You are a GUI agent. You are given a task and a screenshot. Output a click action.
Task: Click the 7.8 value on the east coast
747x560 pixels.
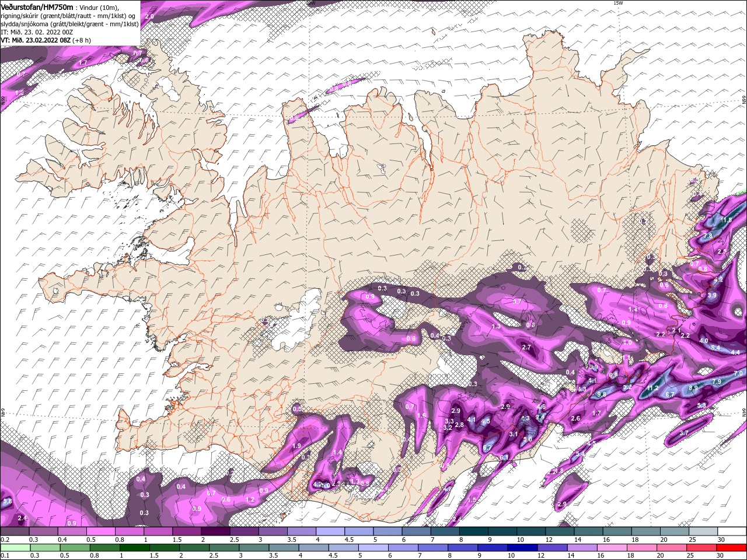tap(708, 236)
